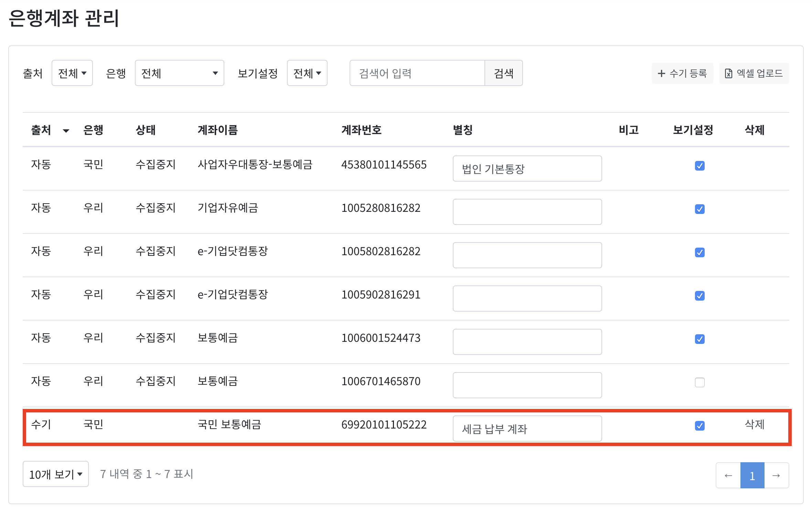Toggle 보기설정 checkbox for account 1005280816282
The height and width of the screenshot is (509, 812).
[x=699, y=209]
